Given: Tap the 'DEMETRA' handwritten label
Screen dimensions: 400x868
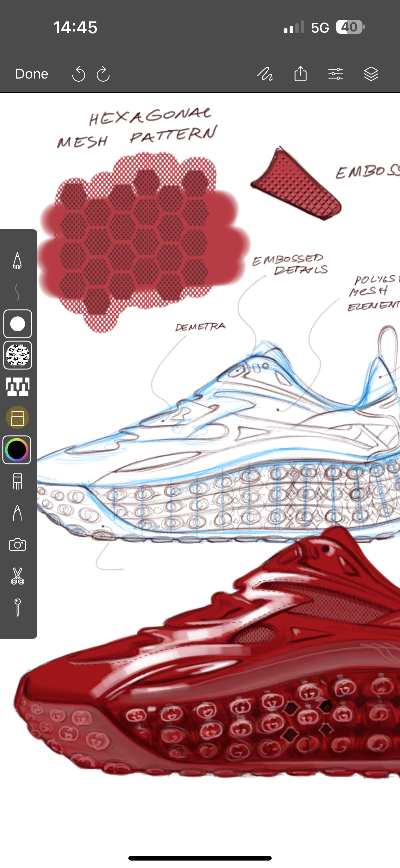Looking at the screenshot, I should (200, 327).
